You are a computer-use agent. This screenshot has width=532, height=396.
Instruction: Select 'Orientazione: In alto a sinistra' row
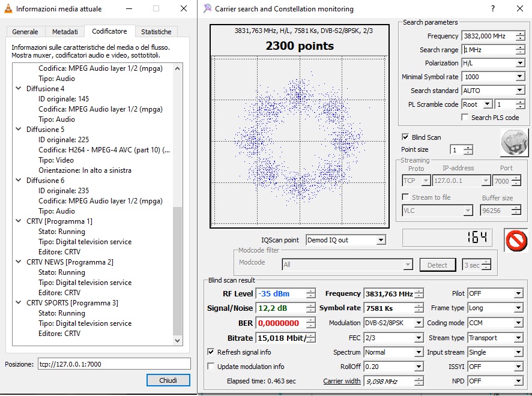point(85,170)
